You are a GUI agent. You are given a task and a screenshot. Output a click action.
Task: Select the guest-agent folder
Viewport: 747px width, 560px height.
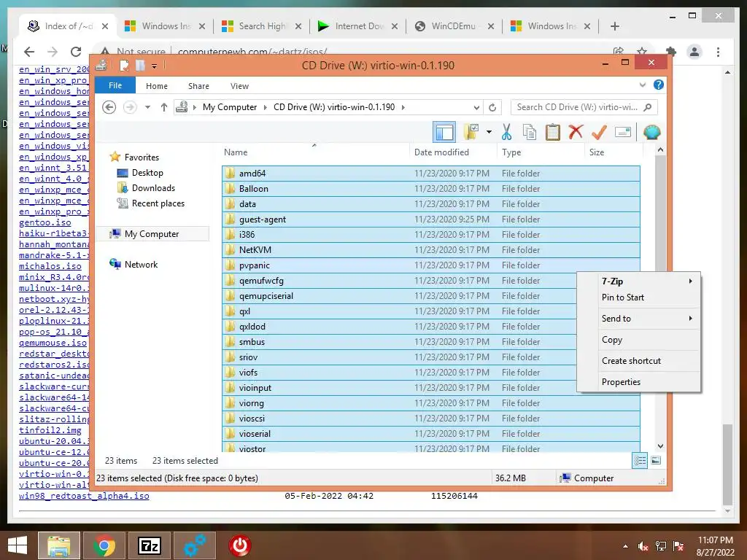pos(430,219)
